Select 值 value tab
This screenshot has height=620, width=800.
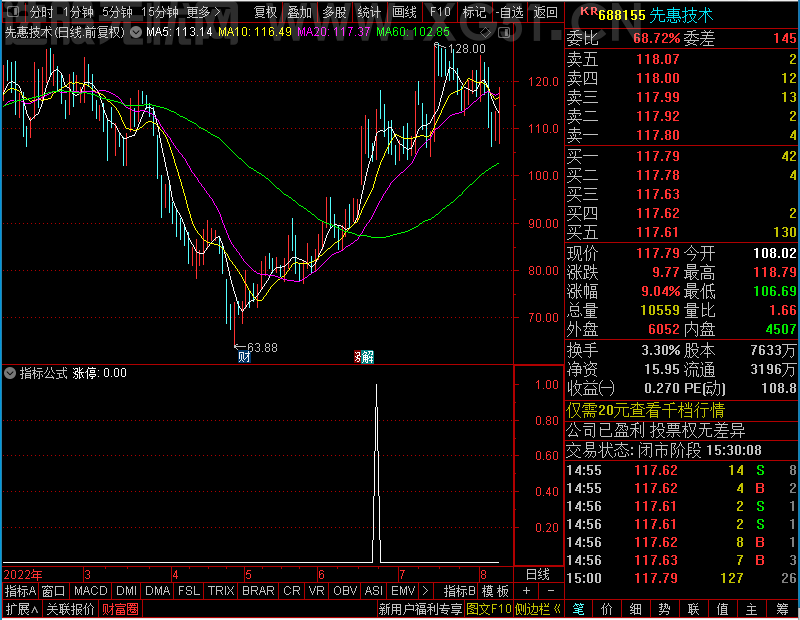(x=722, y=609)
